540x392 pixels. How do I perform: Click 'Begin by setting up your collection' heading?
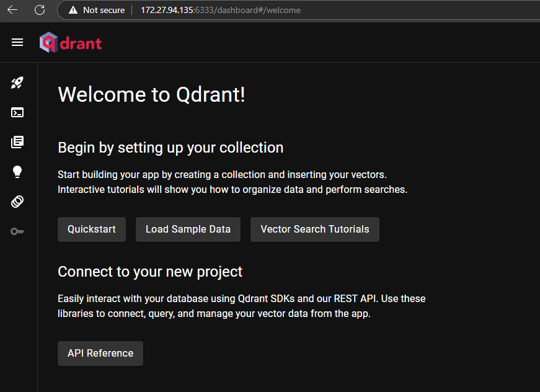(170, 148)
